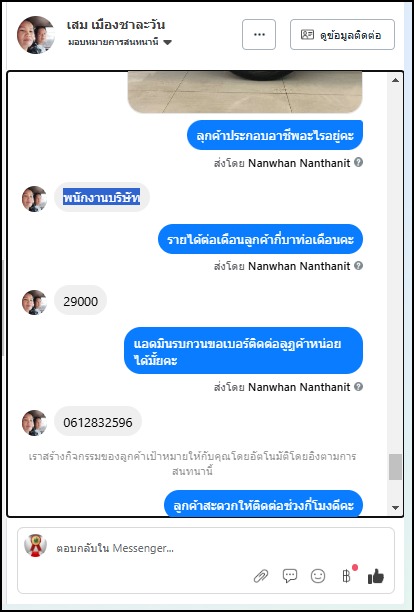Screen dimensions: 414x612
Task: Click the tire photo in conversation
Action: coord(245,92)
